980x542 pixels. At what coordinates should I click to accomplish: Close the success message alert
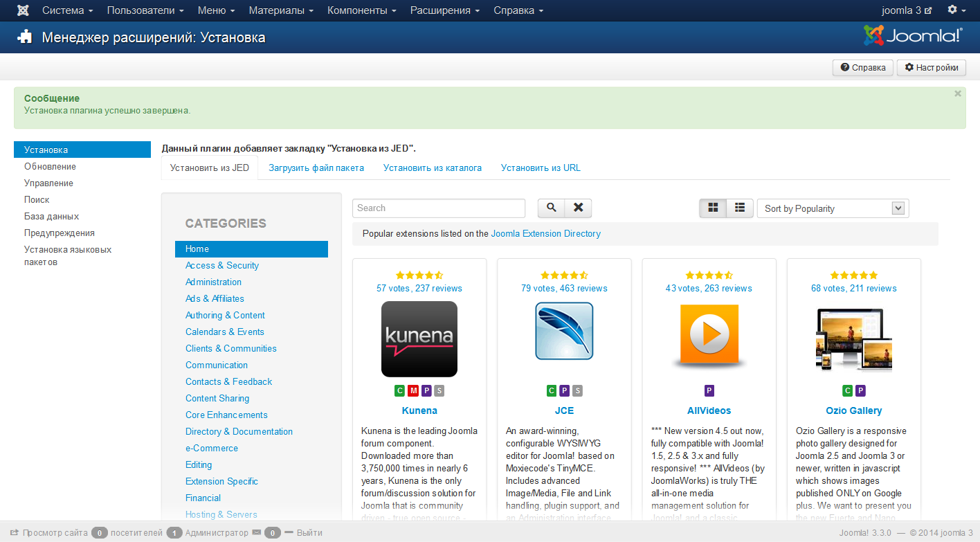click(958, 93)
